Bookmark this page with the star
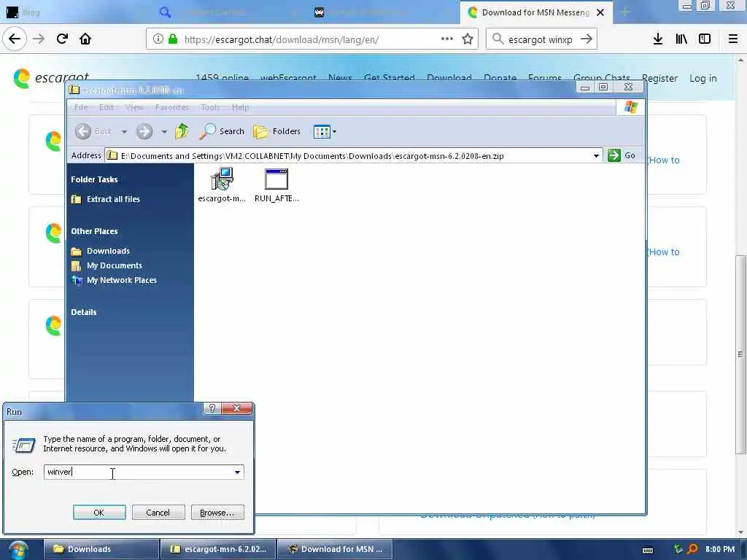Viewport: 747px width, 560px height. coord(468,39)
